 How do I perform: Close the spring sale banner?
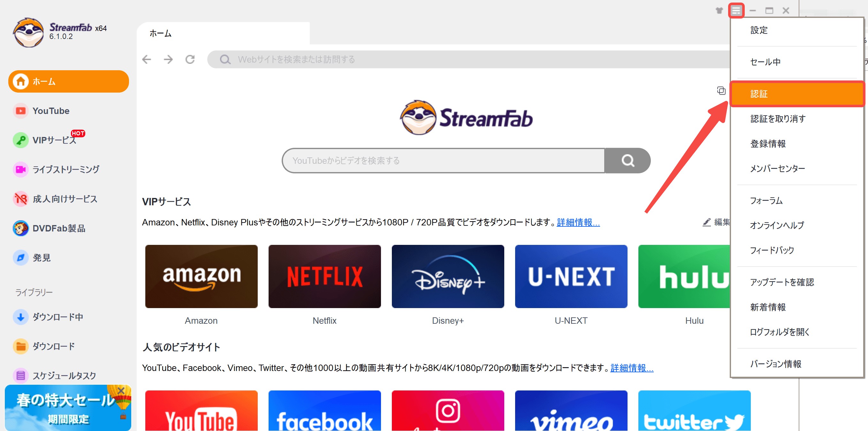coord(121,390)
